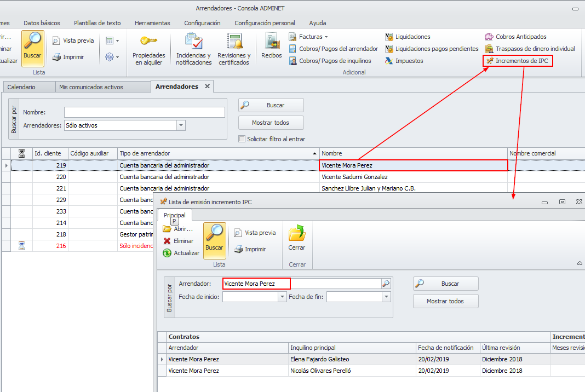Open Revisiones y certificados
This screenshot has height=392, width=585.
(x=234, y=49)
